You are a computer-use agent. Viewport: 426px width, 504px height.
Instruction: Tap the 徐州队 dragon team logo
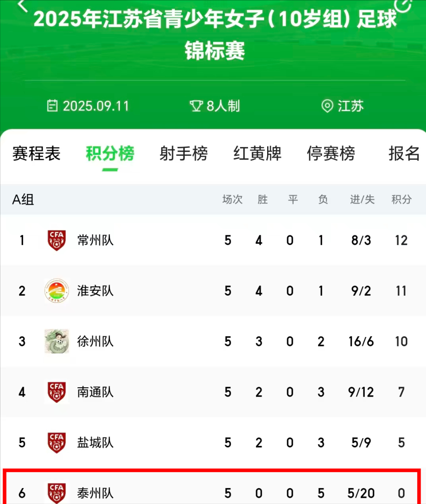(x=57, y=341)
